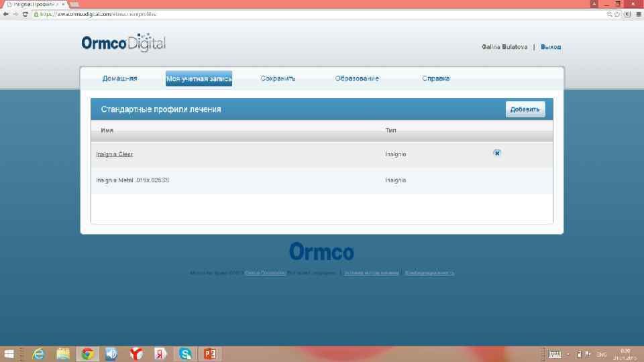Open the privacy footer link
The image size is (644, 362).
pyautogui.click(x=429, y=273)
